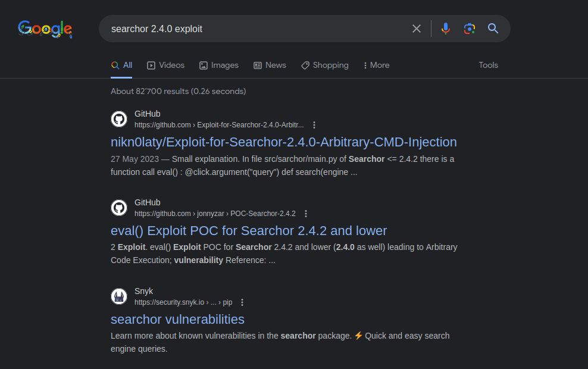The width and height of the screenshot is (588, 369).
Task: Open search by image camera icon
Action: [x=469, y=29]
